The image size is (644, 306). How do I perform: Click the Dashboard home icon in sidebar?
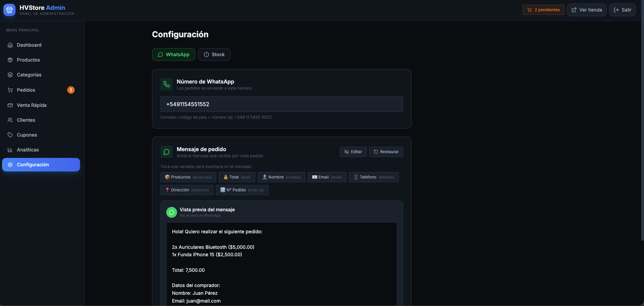pyautogui.click(x=10, y=45)
